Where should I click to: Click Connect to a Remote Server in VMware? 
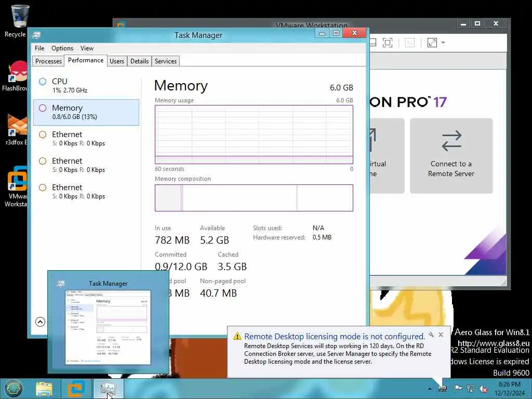[x=451, y=156]
